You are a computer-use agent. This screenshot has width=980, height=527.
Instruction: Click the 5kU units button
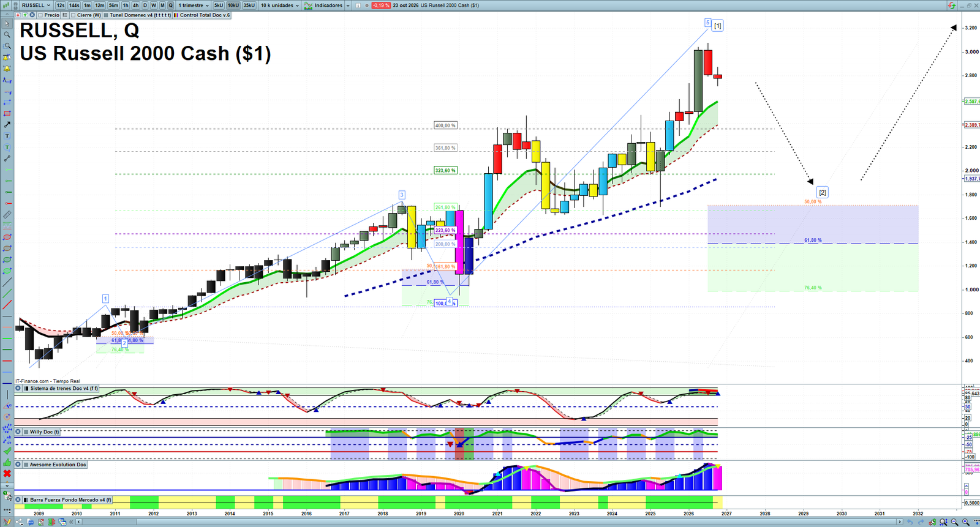coord(219,5)
